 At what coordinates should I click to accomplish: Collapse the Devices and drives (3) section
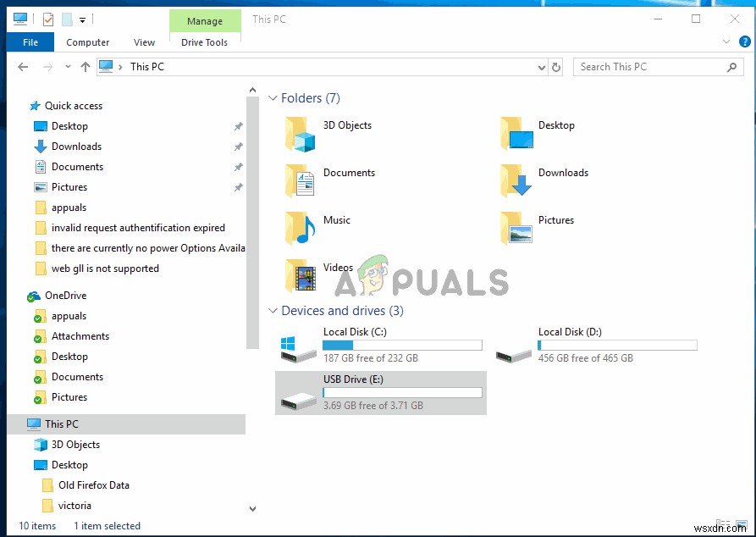273,311
